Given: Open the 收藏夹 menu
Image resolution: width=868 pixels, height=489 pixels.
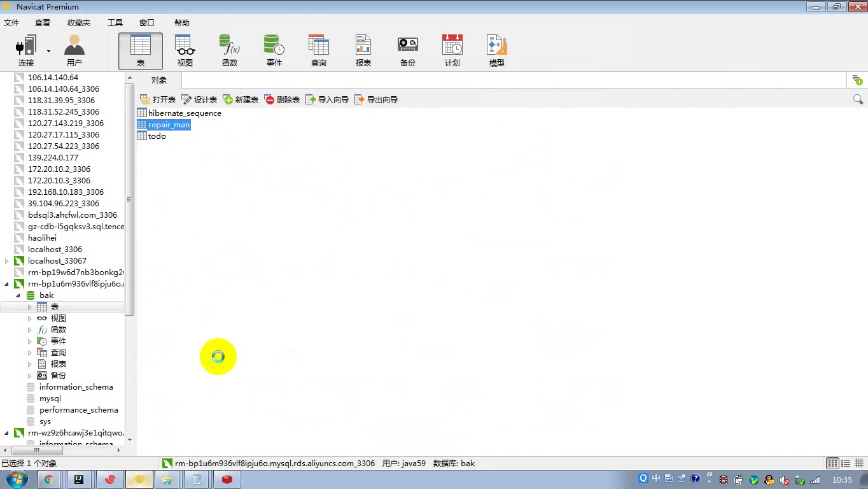Looking at the screenshot, I should coord(79,23).
